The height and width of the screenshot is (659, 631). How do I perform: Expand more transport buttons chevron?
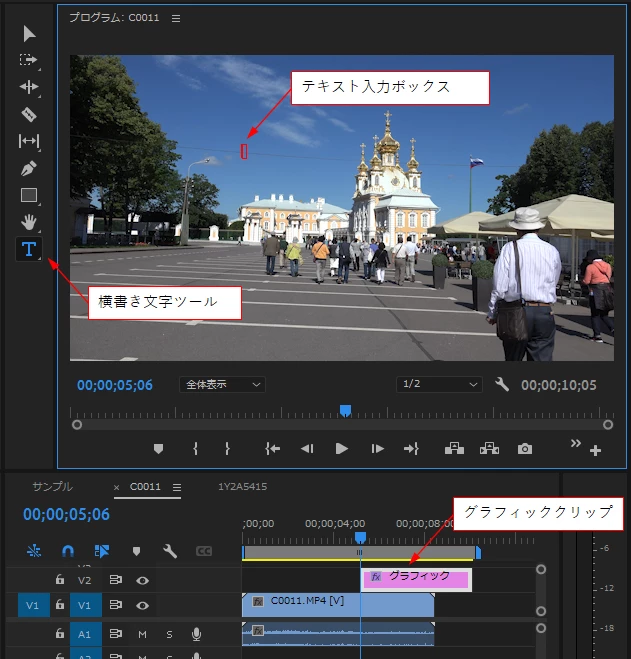pos(576,443)
